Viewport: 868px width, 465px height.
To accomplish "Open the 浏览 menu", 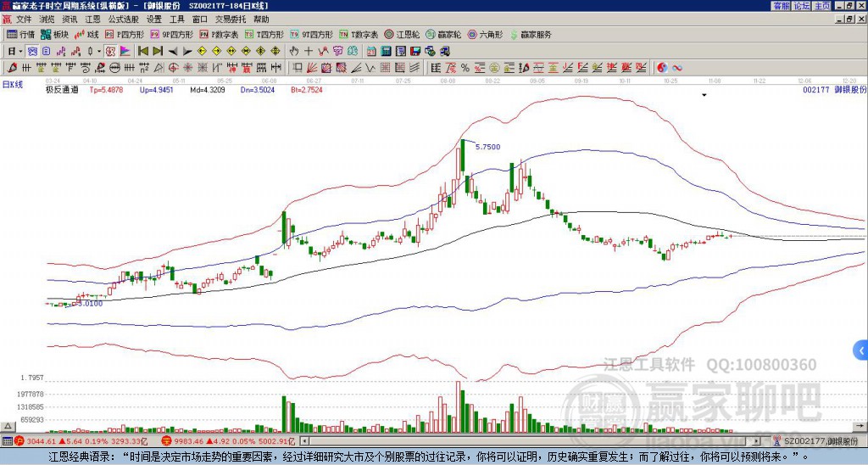I will click(x=47, y=20).
